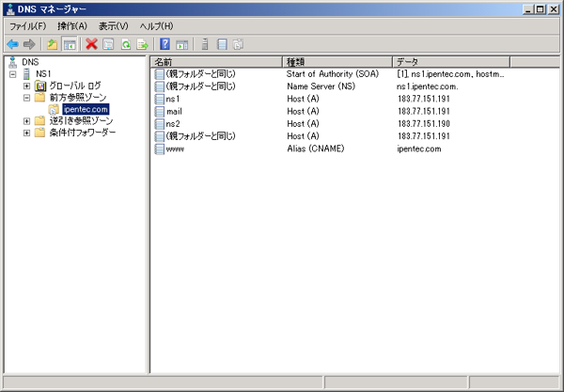
Task: Click the Alias (CNAME) type cell
Action: coord(316,149)
